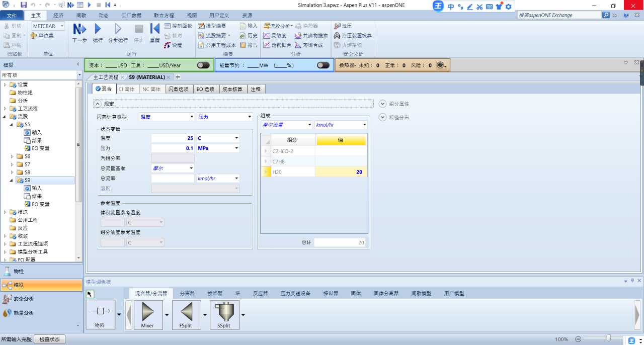Select the FSplit block icon
644x345 pixels.
[x=186, y=312]
